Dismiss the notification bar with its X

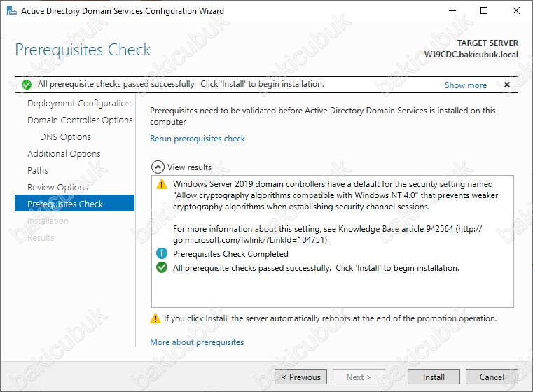pos(506,85)
